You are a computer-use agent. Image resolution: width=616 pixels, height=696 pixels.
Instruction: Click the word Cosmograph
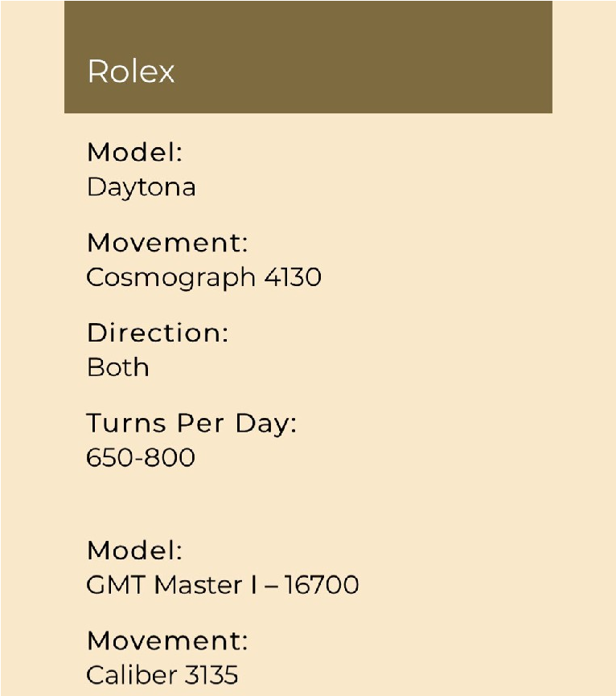pos(170,278)
